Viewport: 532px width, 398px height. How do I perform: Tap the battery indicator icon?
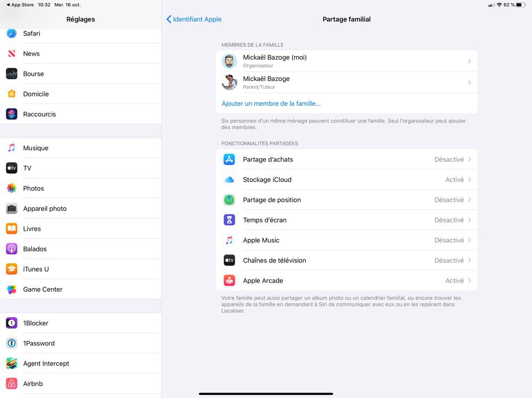pos(521,5)
